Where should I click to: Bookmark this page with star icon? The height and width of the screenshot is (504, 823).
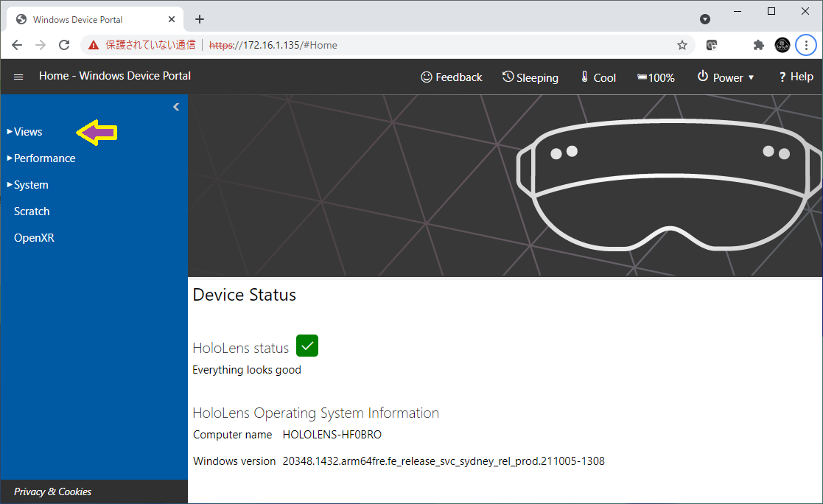682,45
